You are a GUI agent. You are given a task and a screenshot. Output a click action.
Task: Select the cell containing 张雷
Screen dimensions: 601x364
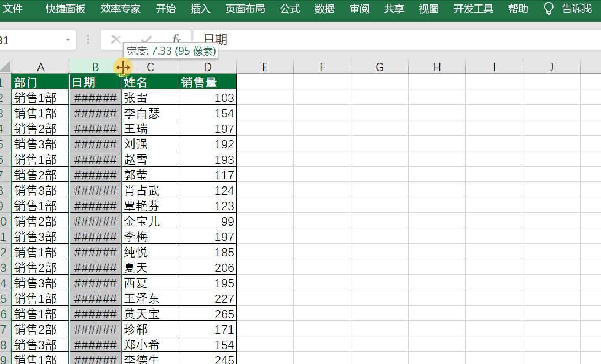click(151, 97)
